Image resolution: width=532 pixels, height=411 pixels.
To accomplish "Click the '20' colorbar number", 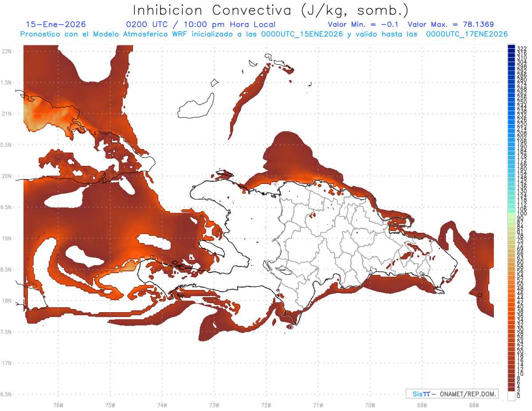I will pyautogui.click(x=520, y=351).
